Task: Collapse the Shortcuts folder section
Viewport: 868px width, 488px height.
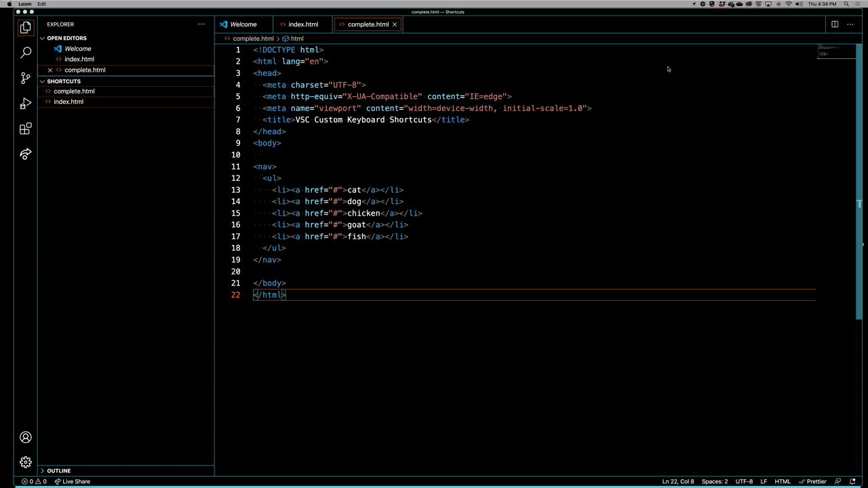Action: pyautogui.click(x=63, y=81)
